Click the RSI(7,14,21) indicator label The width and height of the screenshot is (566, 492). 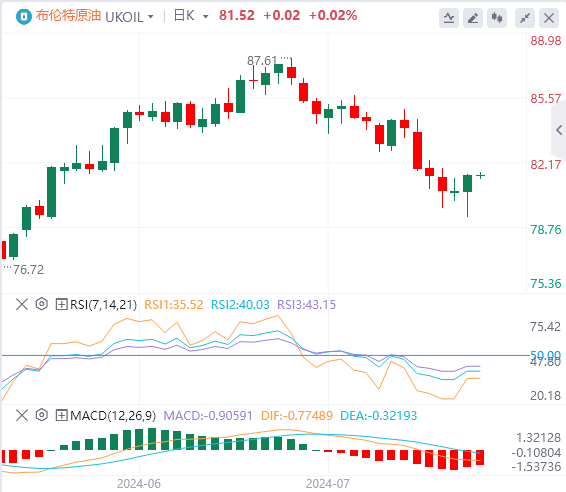pyautogui.click(x=104, y=305)
